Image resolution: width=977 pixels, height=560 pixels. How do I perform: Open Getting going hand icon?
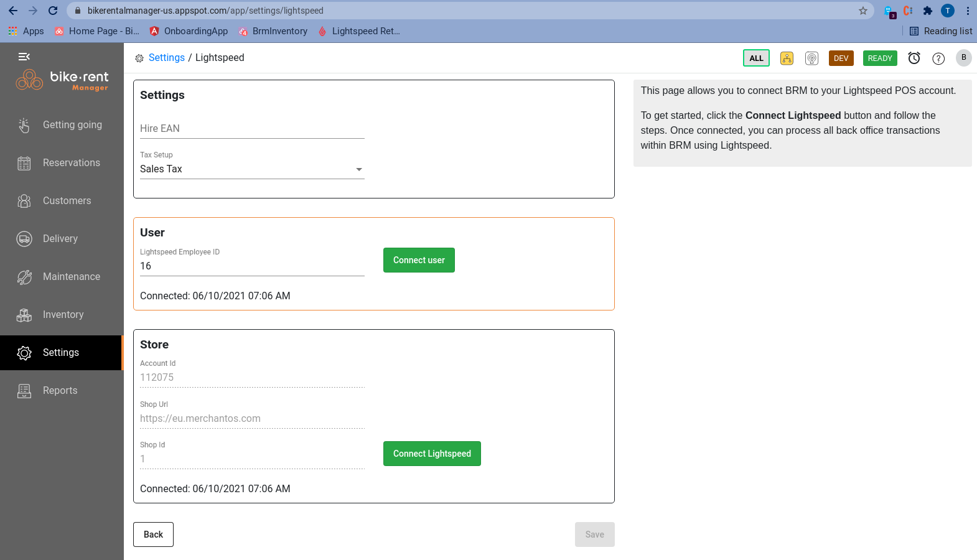[x=24, y=125]
